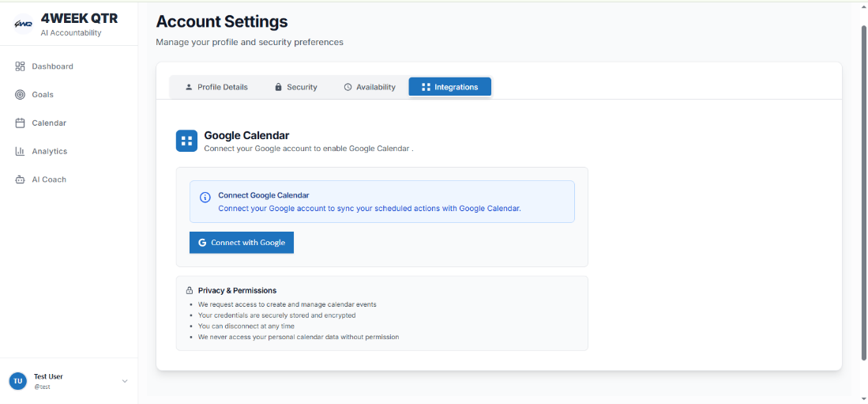868x404 pixels.
Task: Click the info circle icon
Action: click(205, 198)
